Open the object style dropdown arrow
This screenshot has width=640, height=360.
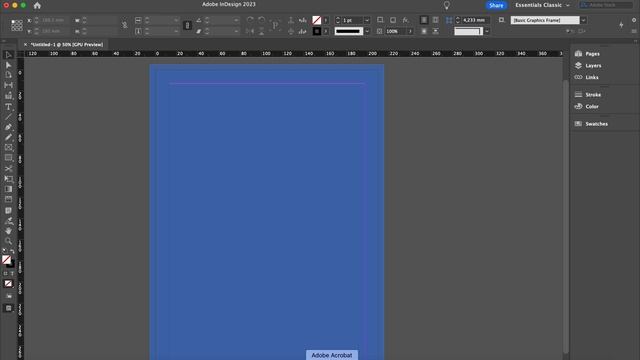(584, 20)
